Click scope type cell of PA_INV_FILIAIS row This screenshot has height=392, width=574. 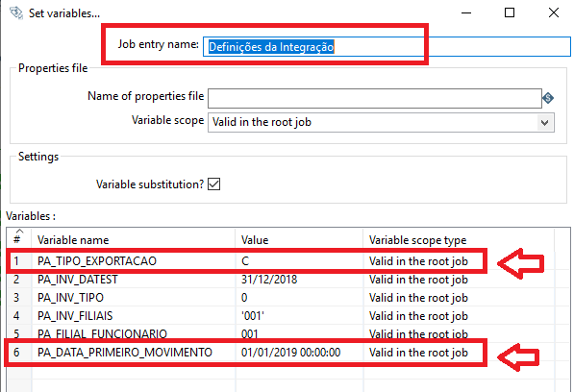click(x=459, y=316)
